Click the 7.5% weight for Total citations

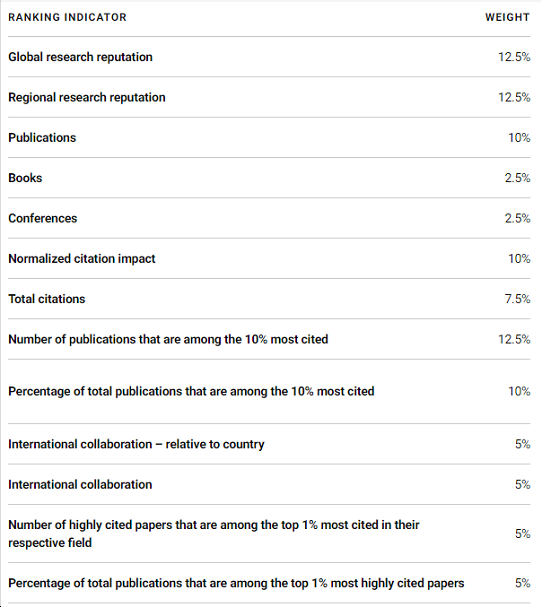[x=517, y=298]
